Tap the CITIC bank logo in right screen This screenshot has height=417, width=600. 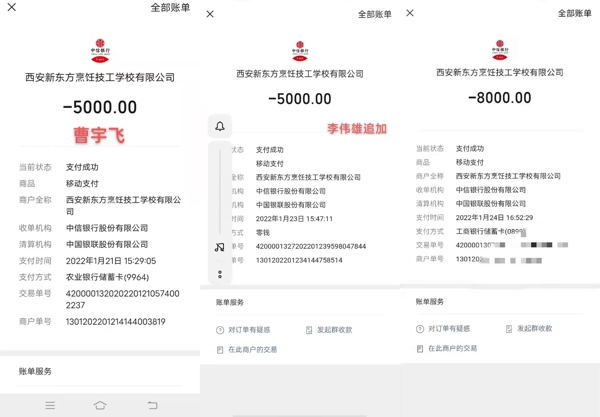point(500,50)
